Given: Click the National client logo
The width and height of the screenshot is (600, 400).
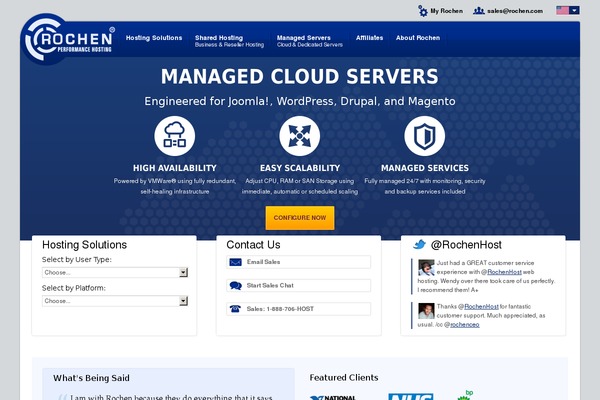Looking at the screenshot, I should (333, 397).
